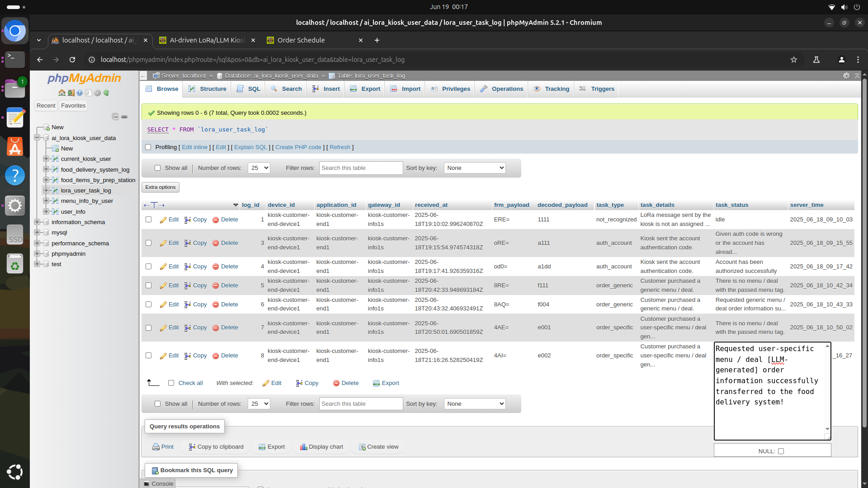This screenshot has width=868, height=488.
Task: Click the Extra options button
Action: (x=160, y=187)
